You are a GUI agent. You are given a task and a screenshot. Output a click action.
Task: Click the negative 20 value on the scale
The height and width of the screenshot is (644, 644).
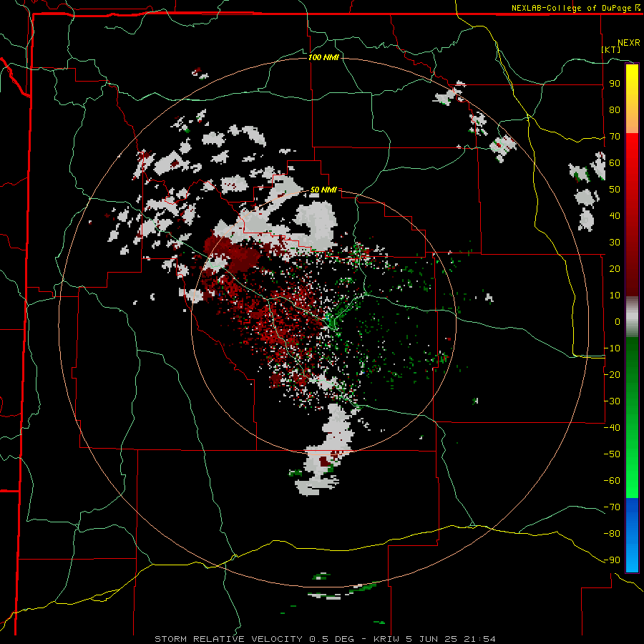(612, 374)
